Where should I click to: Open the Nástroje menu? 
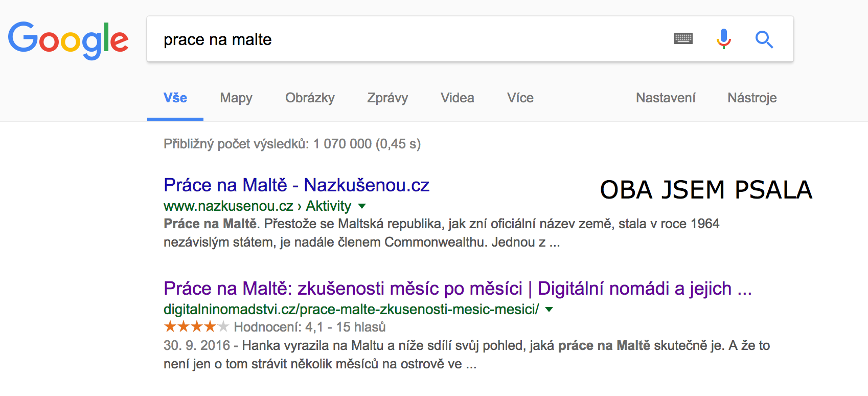752,98
